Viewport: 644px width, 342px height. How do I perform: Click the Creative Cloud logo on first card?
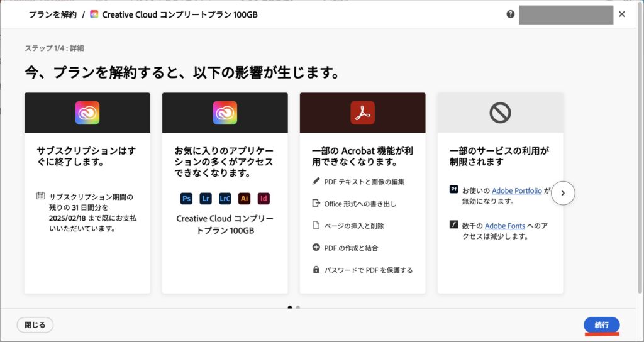pyautogui.click(x=87, y=113)
